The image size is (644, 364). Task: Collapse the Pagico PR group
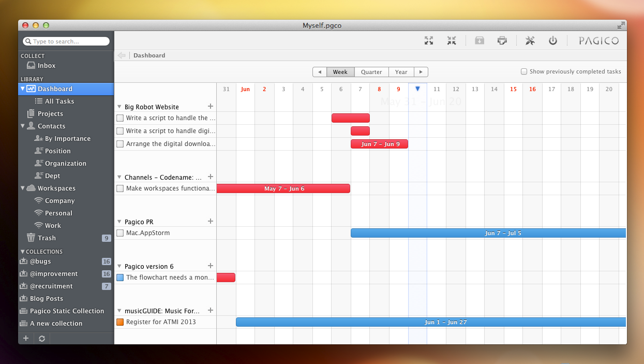coord(119,222)
